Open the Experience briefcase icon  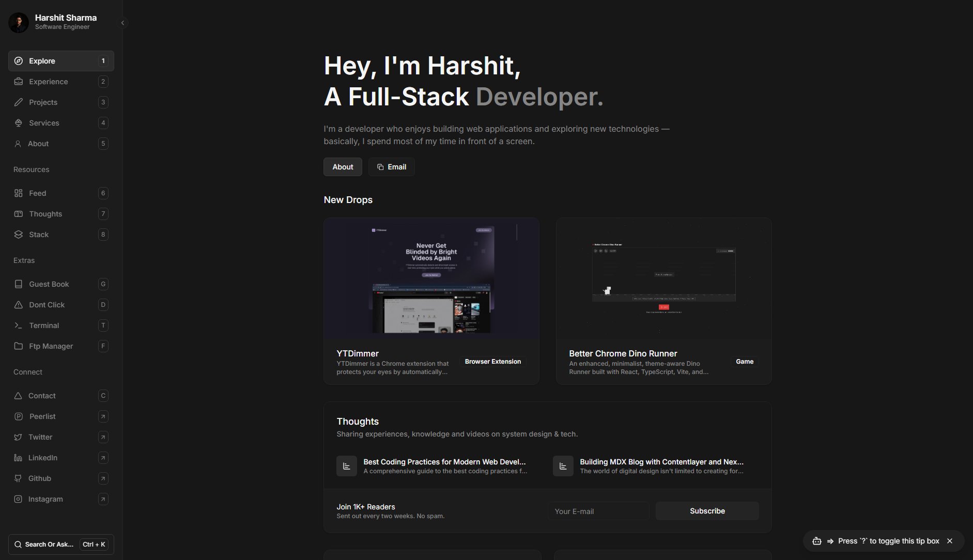pyautogui.click(x=19, y=82)
